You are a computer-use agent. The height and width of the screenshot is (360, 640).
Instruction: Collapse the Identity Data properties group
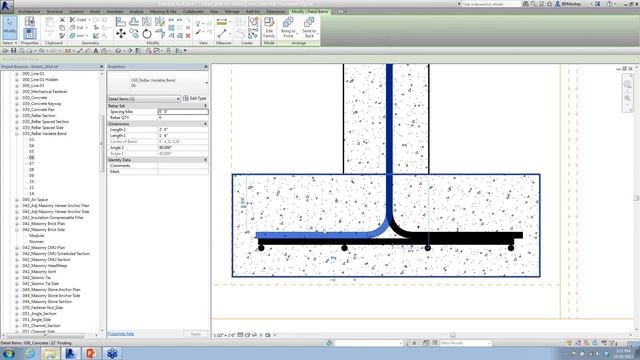click(x=205, y=160)
